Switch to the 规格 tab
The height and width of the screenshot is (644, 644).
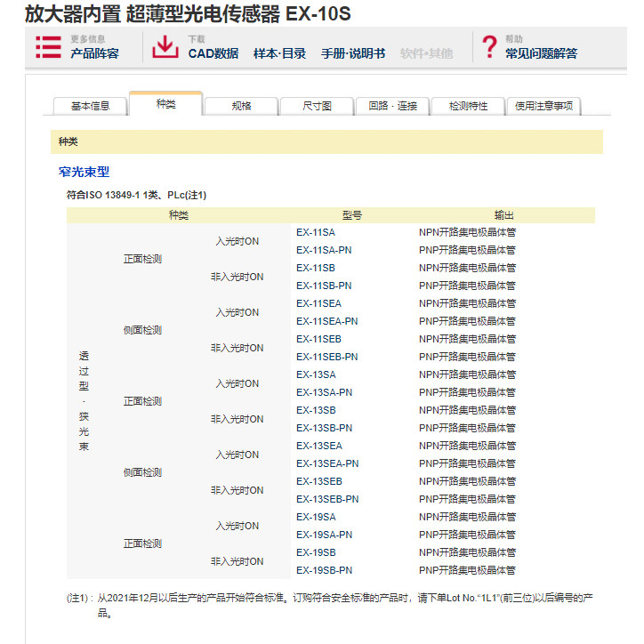point(241,106)
